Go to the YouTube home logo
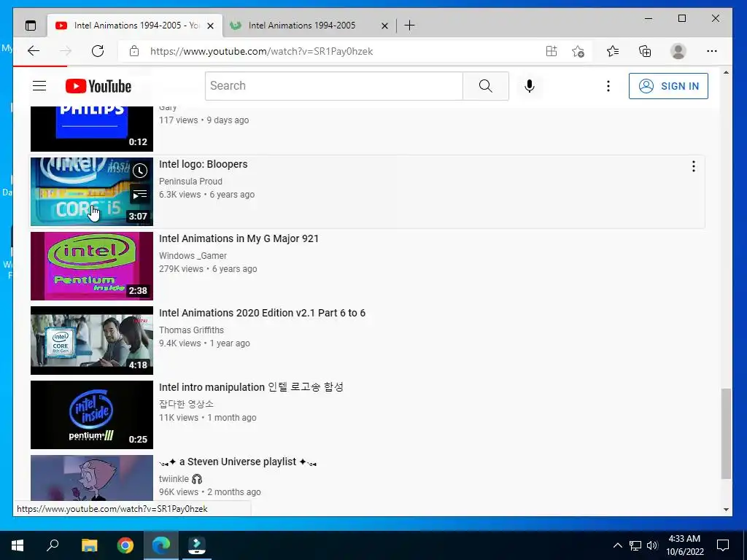Screen dimensions: 747x560 pyautogui.click(x=98, y=86)
